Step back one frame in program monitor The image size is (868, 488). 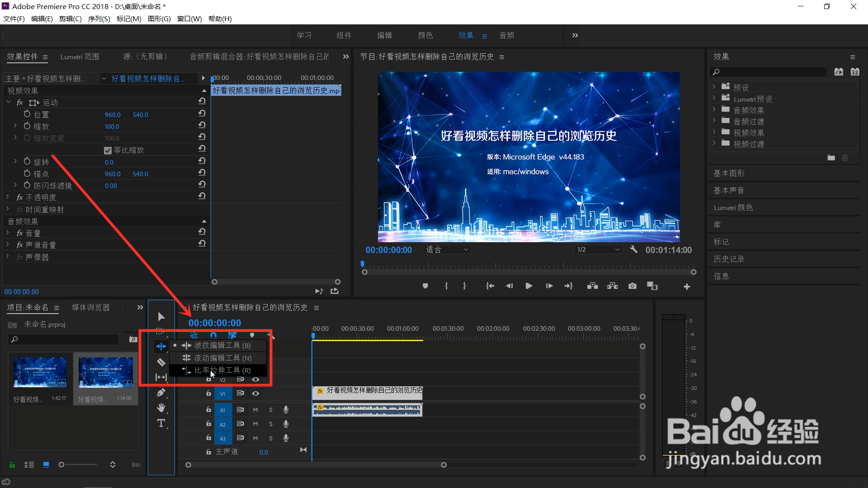click(509, 286)
